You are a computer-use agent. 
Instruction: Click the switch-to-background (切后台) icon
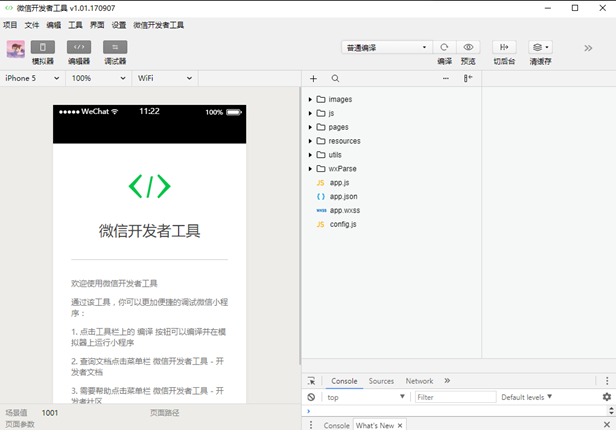(504, 47)
